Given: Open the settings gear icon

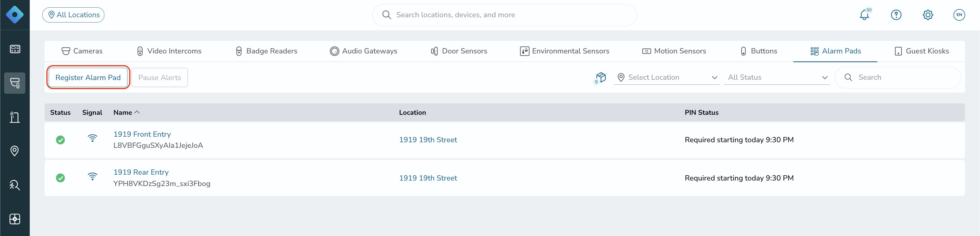Looking at the screenshot, I should [x=928, y=15].
